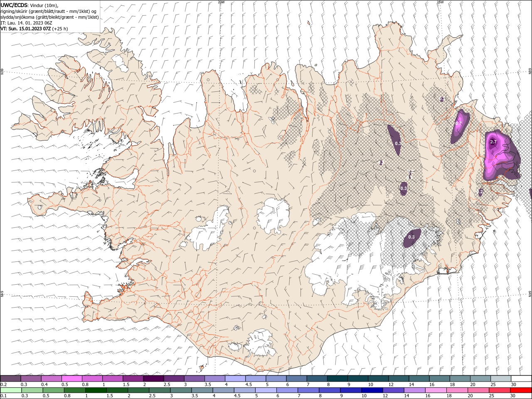Select rain legend swatch between 18 and 20
This screenshot has height=399, width=532.
point(456,390)
